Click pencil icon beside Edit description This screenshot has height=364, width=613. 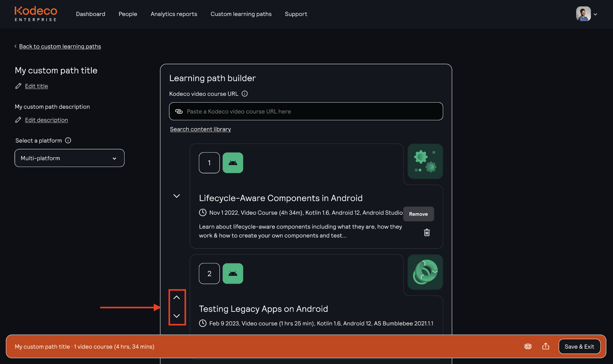pyautogui.click(x=18, y=120)
